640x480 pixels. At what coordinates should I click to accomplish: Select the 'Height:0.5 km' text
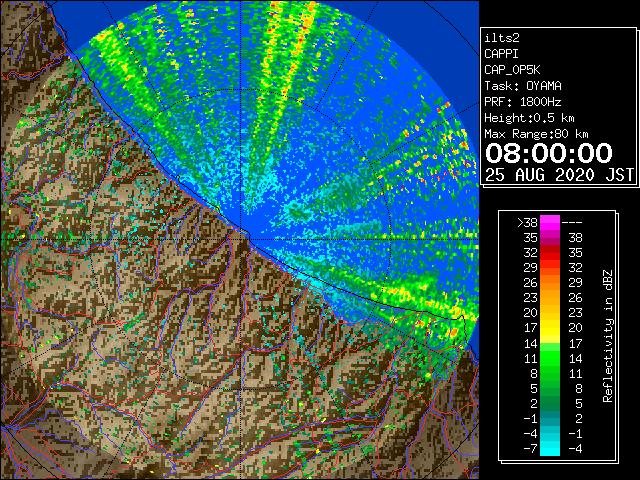coord(529,118)
